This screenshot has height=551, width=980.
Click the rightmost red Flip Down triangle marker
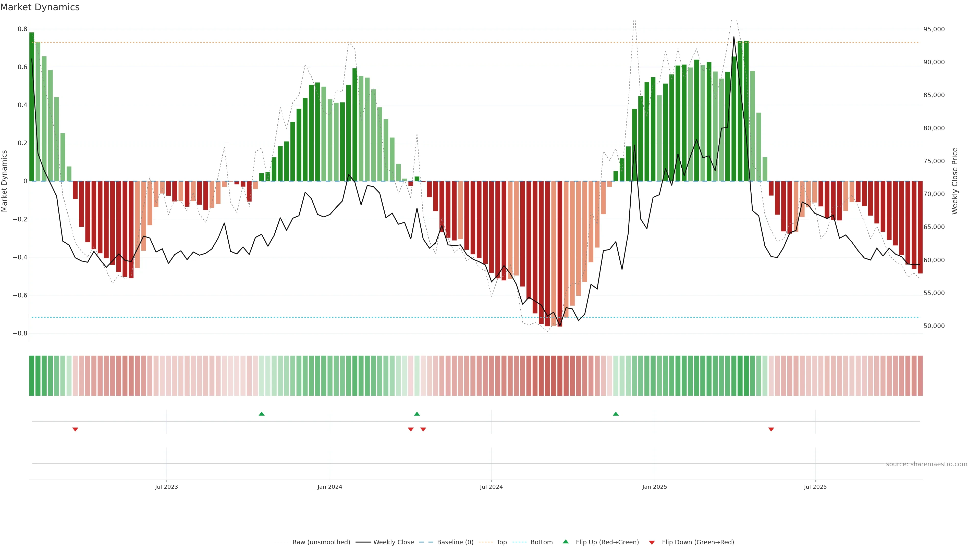[771, 429]
